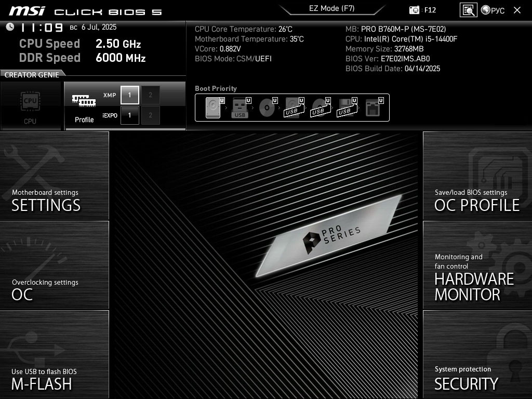
Task: Enable iEXPO profile 1
Action: 129,115
